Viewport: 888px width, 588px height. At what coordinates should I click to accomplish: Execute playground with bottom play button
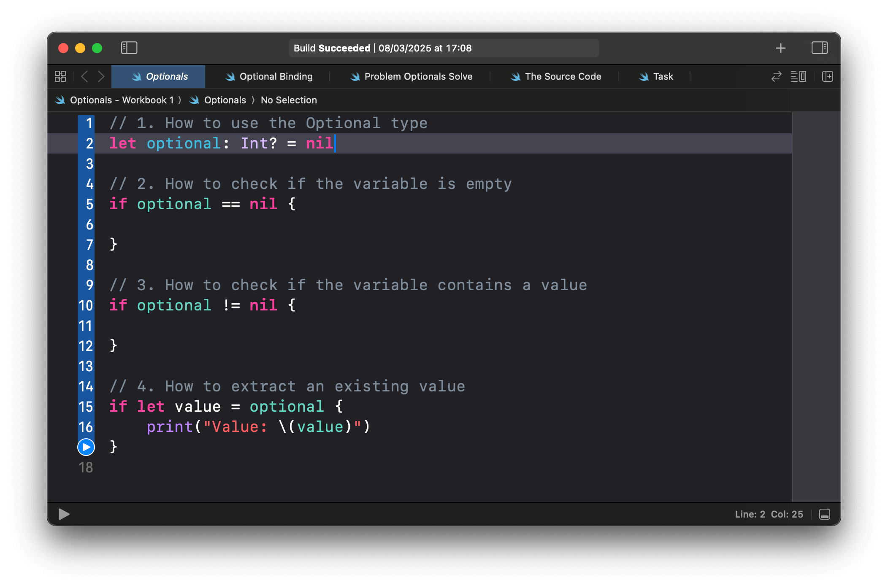point(64,514)
